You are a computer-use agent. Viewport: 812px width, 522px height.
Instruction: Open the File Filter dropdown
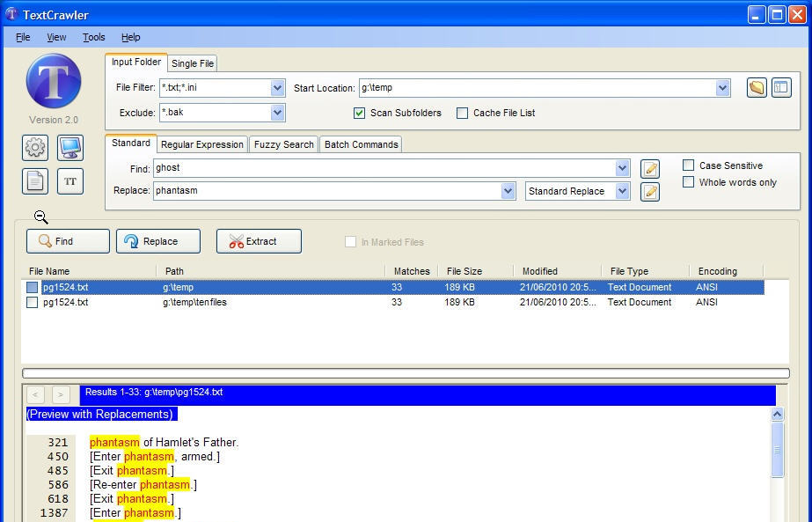click(x=277, y=88)
